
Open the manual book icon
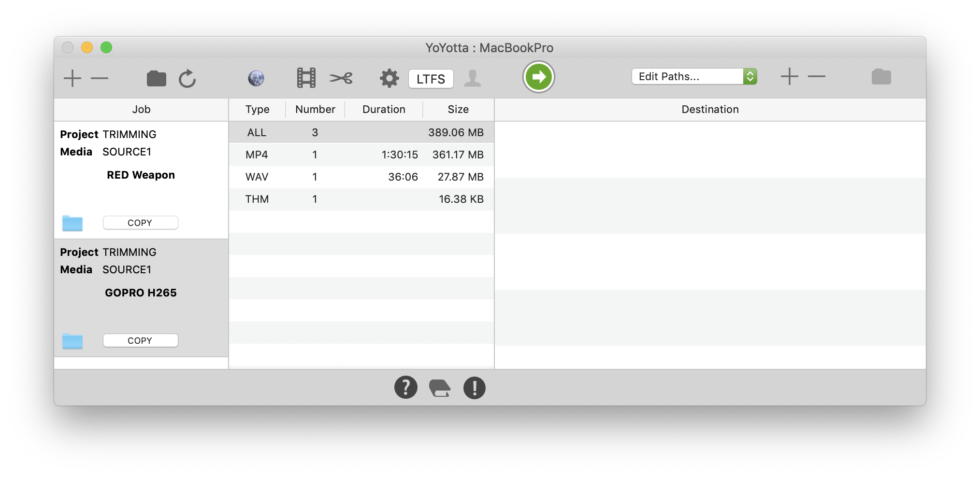point(440,388)
